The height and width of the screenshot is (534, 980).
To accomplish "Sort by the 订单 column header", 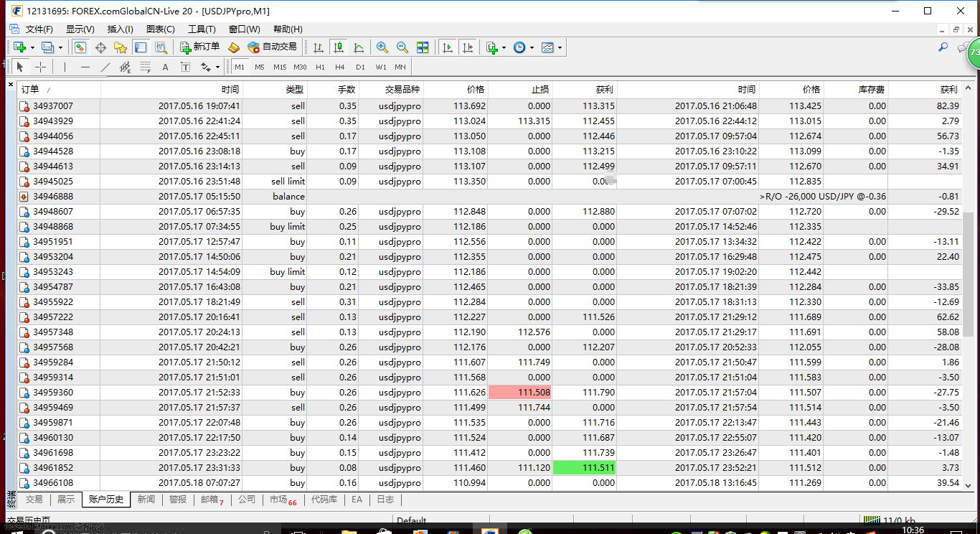I will point(59,90).
